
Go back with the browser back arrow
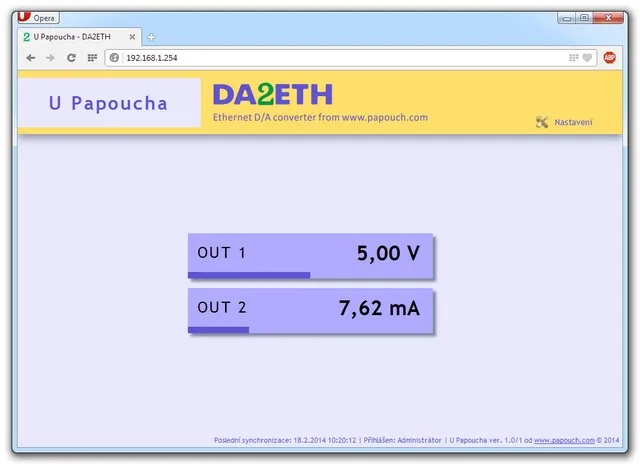tap(31, 58)
